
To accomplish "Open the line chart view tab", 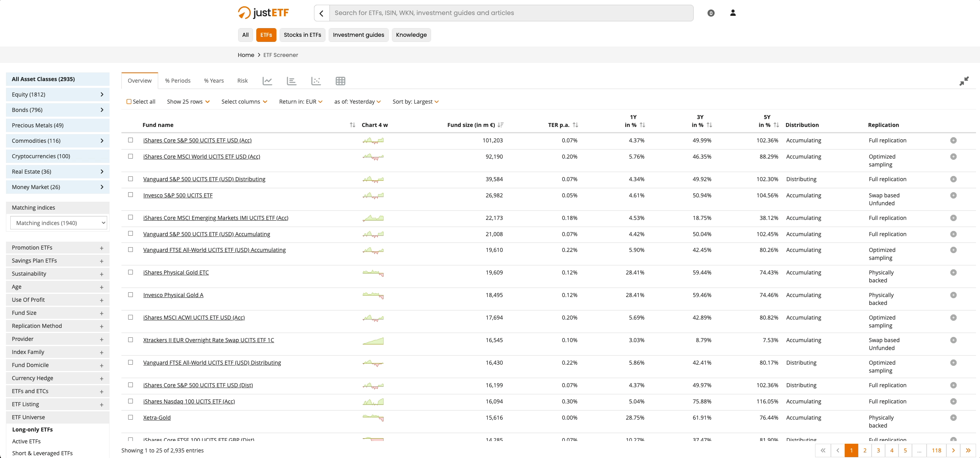I will [267, 81].
